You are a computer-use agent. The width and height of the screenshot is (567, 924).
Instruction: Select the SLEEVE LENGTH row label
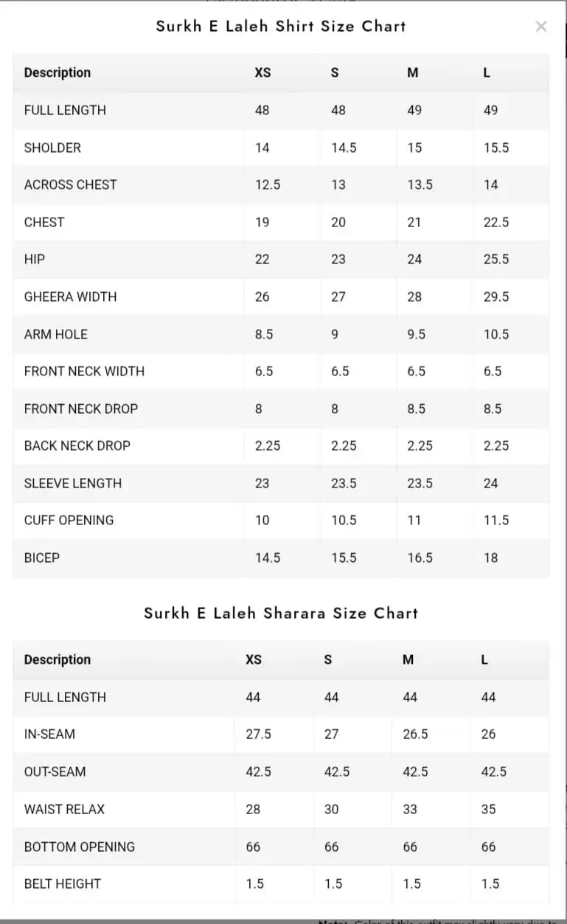tap(73, 483)
